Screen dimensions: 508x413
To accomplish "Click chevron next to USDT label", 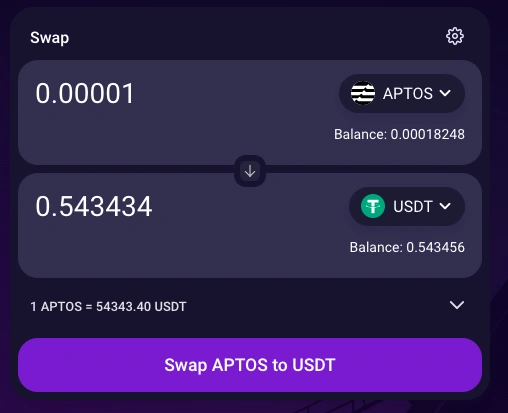I will pos(445,206).
